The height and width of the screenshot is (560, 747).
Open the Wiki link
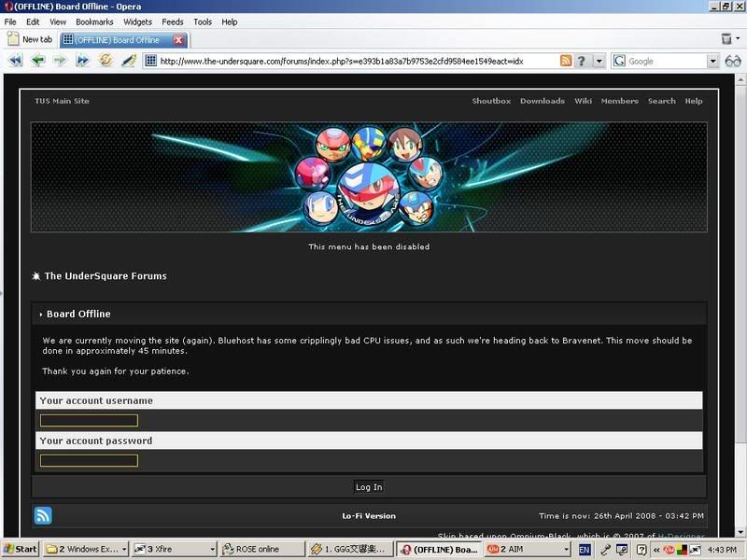[x=583, y=101]
